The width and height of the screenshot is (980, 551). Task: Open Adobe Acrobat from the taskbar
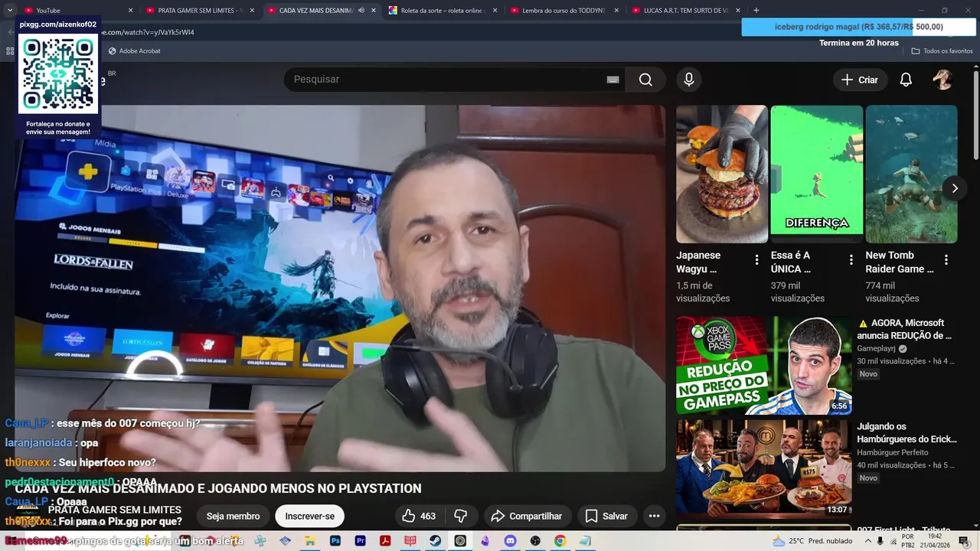[x=385, y=541]
